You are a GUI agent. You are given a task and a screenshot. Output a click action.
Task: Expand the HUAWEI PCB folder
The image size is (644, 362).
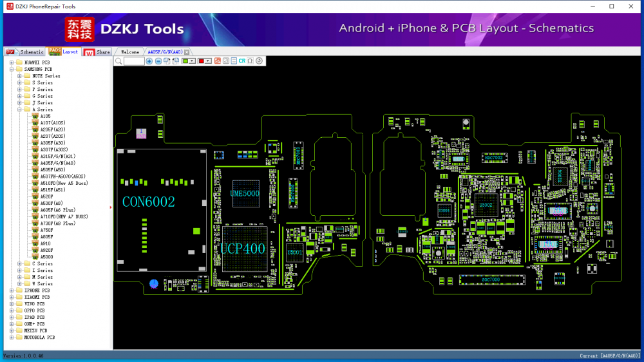click(12, 62)
